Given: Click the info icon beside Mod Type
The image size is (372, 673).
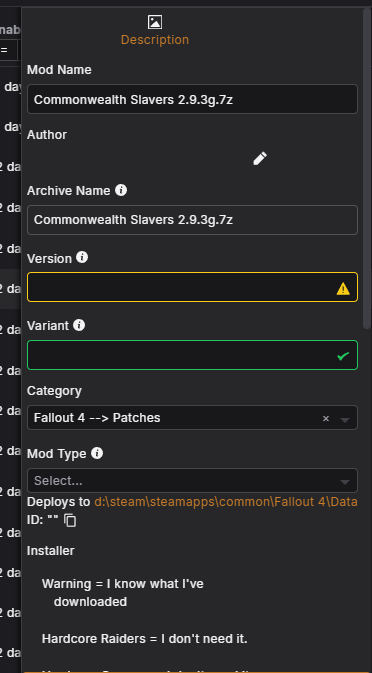Looking at the screenshot, I should tap(97, 453).
